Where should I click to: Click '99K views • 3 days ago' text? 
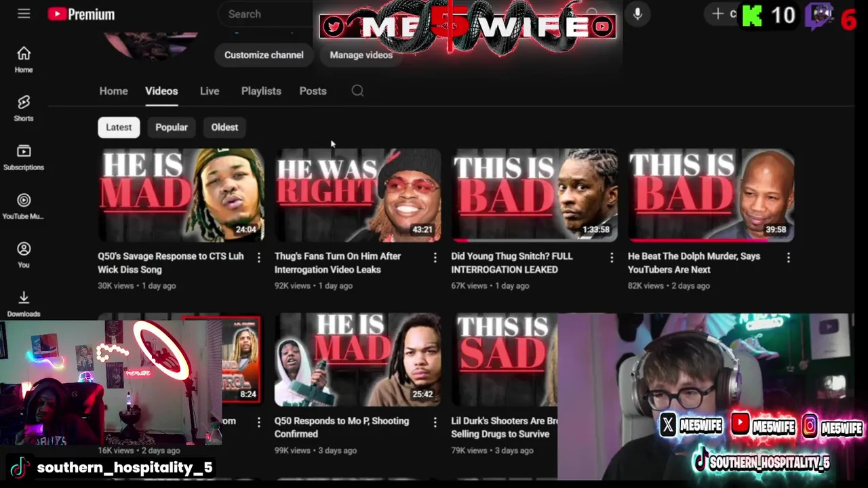tap(315, 451)
